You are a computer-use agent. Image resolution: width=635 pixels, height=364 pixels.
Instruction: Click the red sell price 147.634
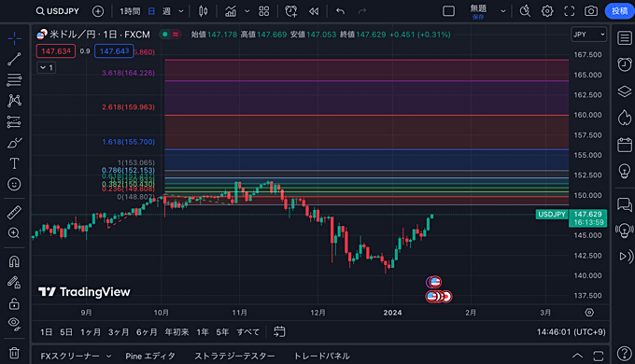[56, 51]
